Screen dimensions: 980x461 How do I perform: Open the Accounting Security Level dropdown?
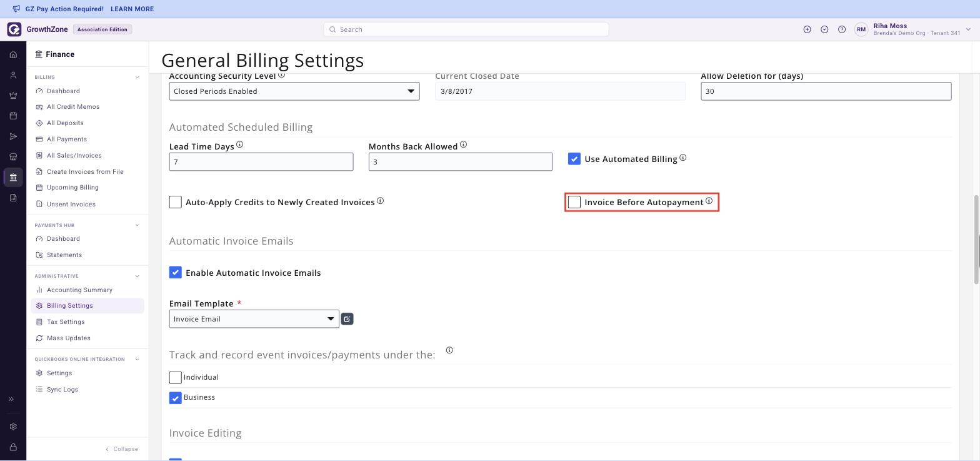[294, 91]
